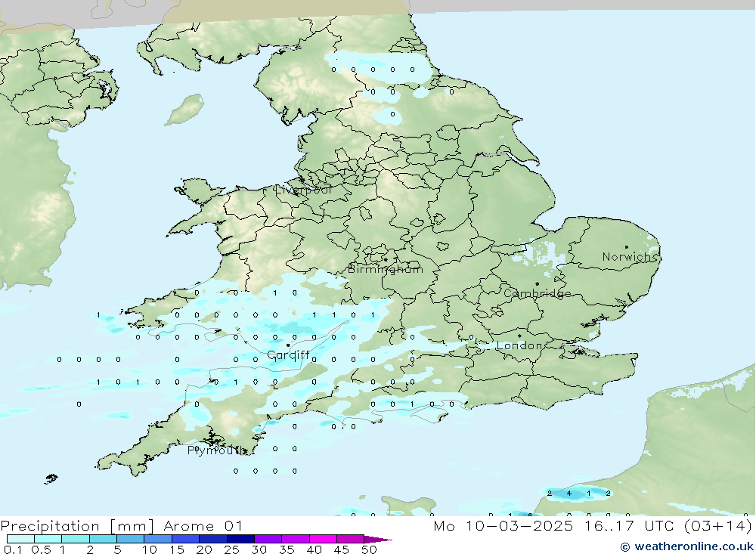
Task: Click the Birmingham city dot marker
Action: click(x=386, y=260)
